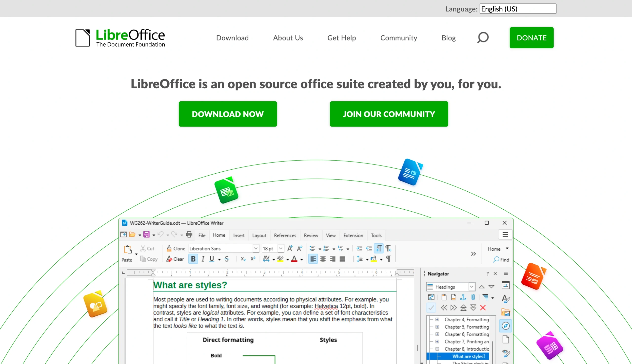The height and width of the screenshot is (364, 632).
Task: Click the DONATE button
Action: (x=532, y=38)
